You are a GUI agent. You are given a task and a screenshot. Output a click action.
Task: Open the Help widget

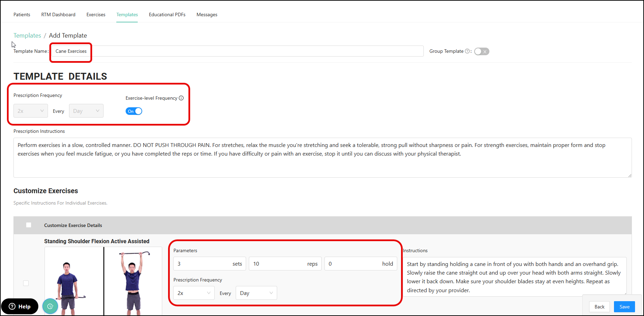[x=20, y=306]
